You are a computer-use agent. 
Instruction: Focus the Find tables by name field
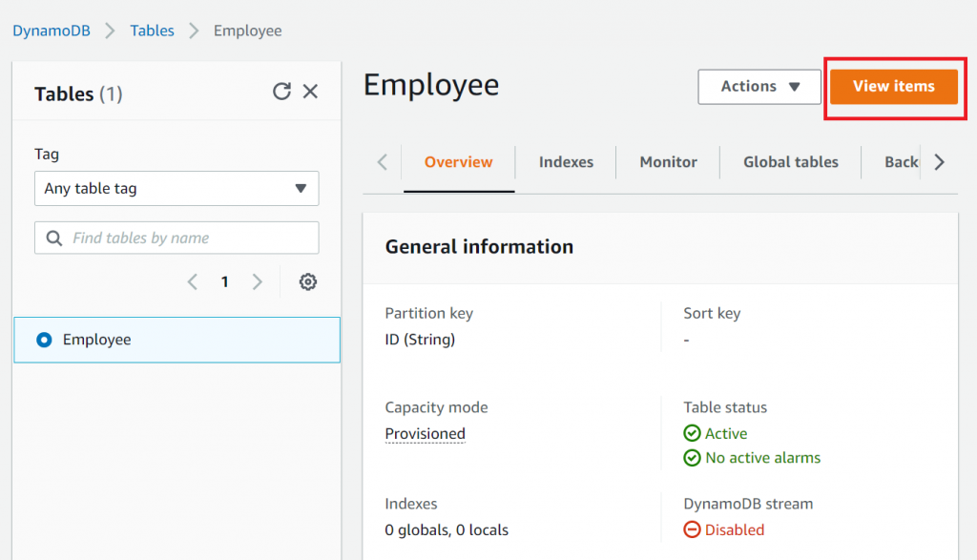pos(186,239)
